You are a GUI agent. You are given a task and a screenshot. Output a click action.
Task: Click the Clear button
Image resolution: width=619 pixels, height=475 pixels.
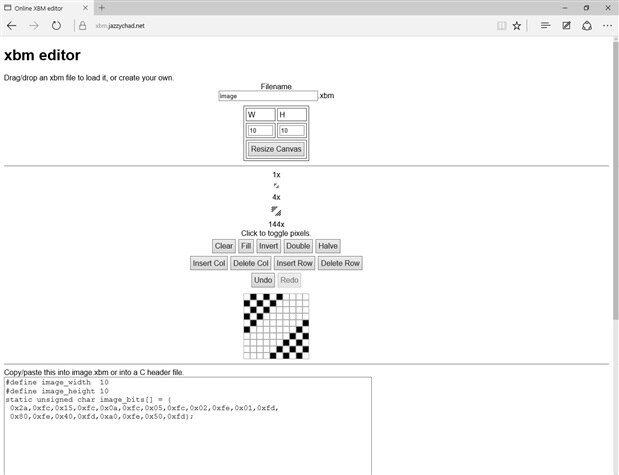point(224,246)
